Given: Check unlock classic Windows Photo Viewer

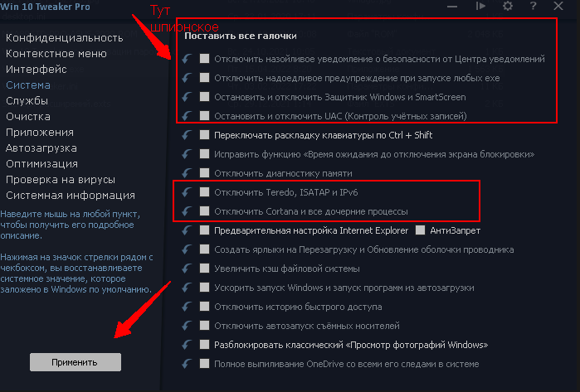Looking at the screenshot, I should [205, 344].
